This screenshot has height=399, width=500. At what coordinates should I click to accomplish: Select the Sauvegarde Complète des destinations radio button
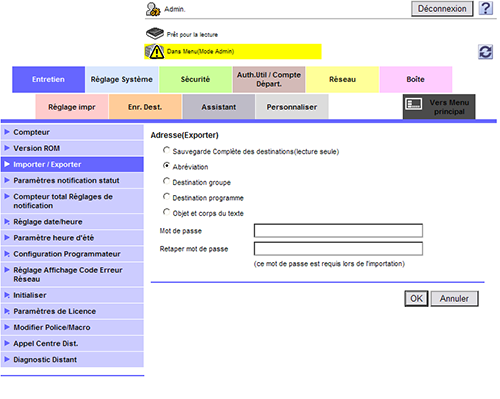click(166, 150)
